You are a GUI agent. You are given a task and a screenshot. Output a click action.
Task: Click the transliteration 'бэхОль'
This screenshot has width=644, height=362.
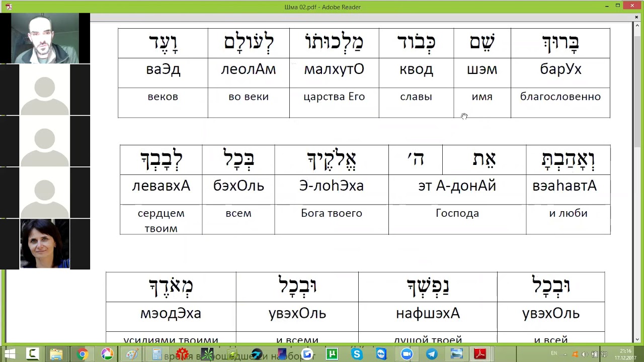(238, 186)
